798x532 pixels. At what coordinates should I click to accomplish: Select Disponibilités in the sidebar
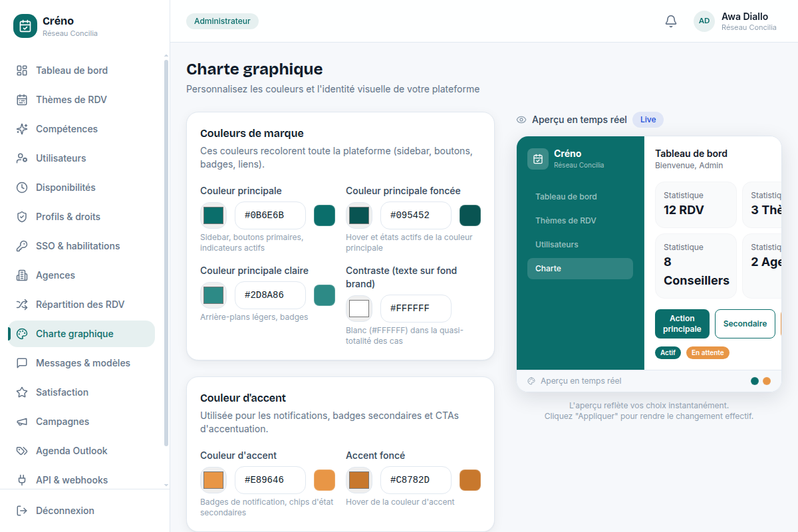81,188
